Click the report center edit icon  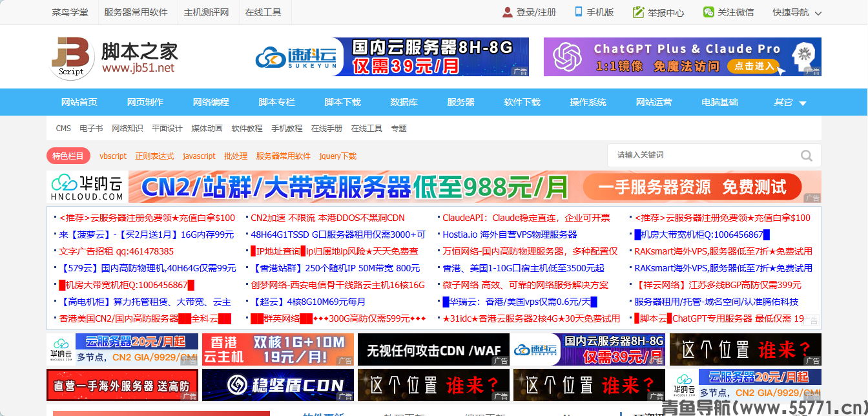click(638, 12)
